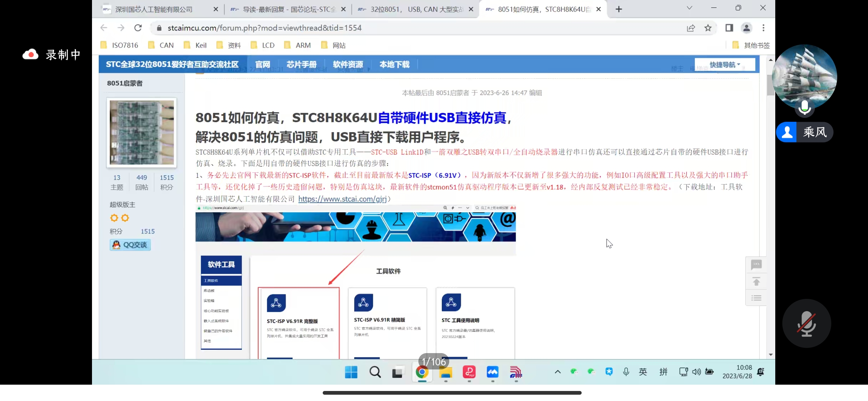The width and height of the screenshot is (868, 401).
Task: Open Chrome three-dot menu
Action: pyautogui.click(x=763, y=28)
